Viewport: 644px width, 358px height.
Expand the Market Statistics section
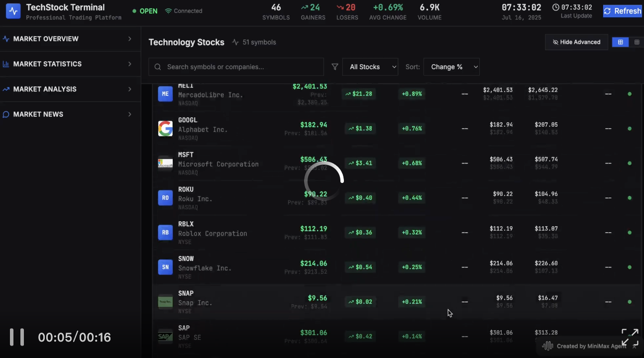70,64
